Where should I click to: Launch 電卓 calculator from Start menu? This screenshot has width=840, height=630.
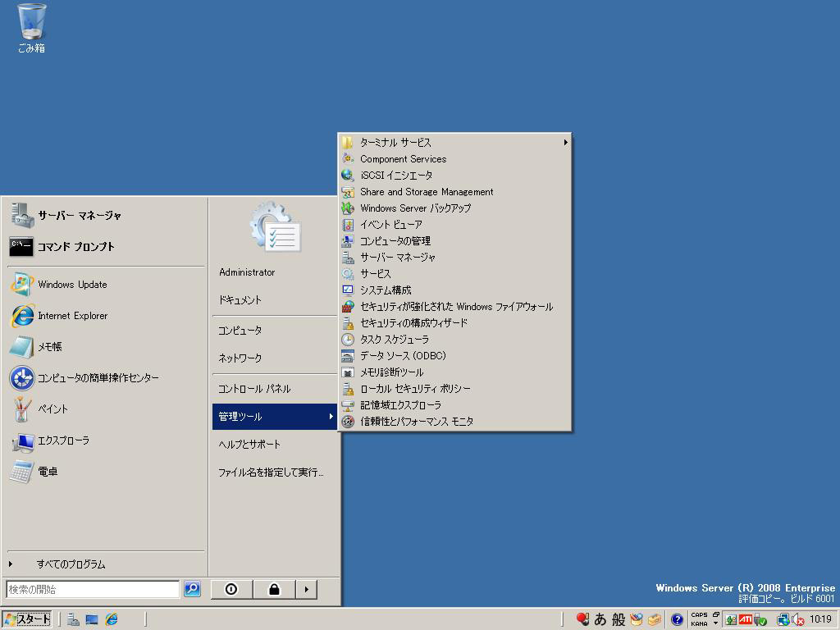tap(48, 472)
